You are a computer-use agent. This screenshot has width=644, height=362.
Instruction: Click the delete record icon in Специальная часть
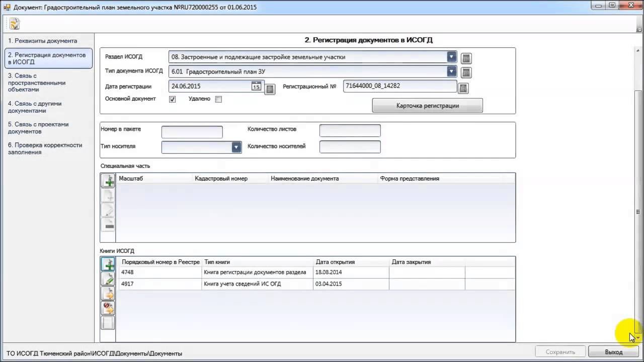108,225
